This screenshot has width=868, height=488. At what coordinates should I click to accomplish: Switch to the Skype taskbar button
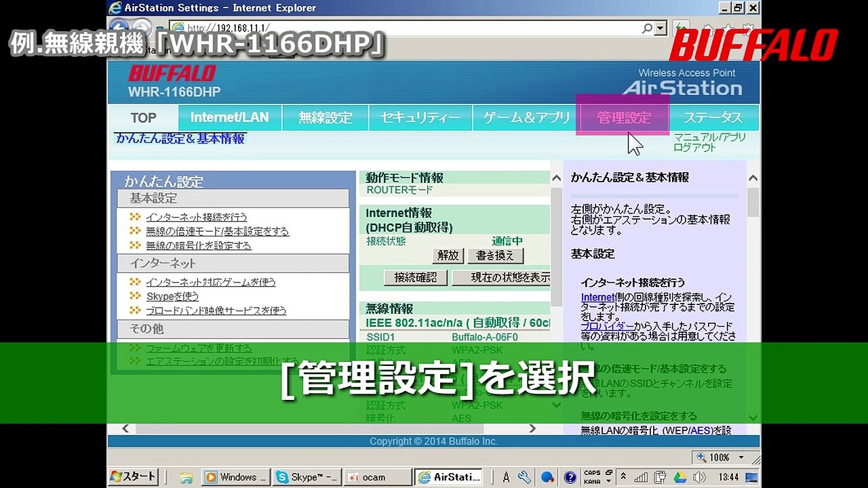coord(307,477)
